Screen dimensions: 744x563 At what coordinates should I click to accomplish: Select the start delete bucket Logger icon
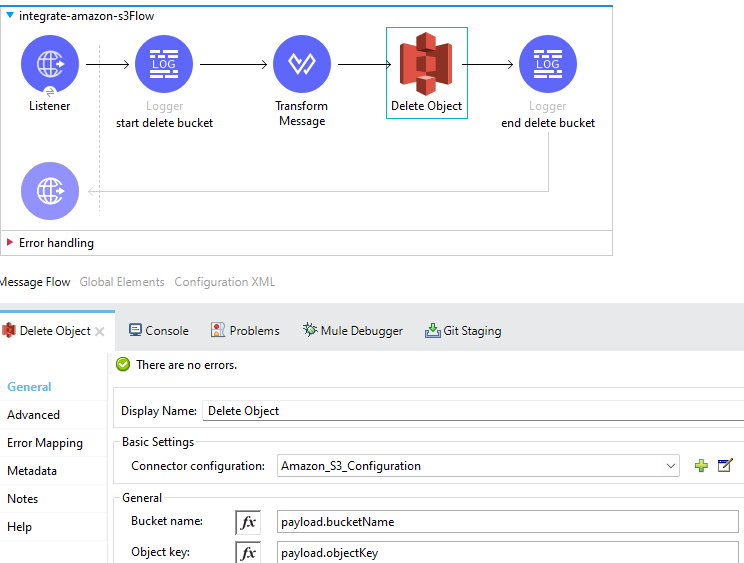click(x=164, y=63)
